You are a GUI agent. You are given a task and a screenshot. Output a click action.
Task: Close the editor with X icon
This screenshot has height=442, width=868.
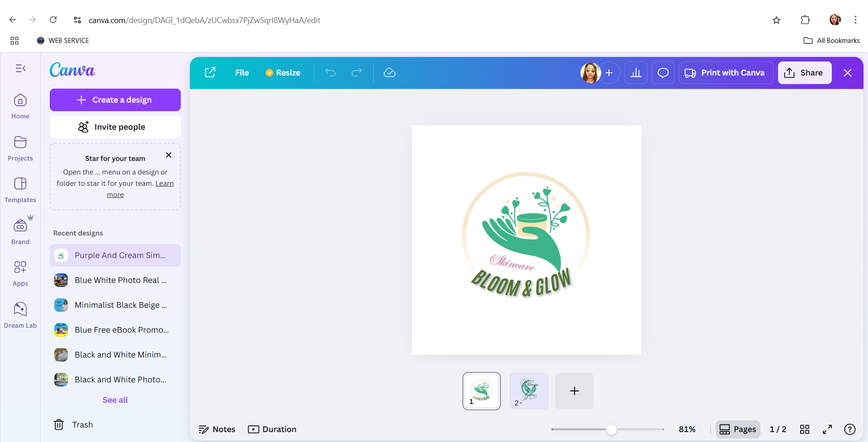pos(848,73)
